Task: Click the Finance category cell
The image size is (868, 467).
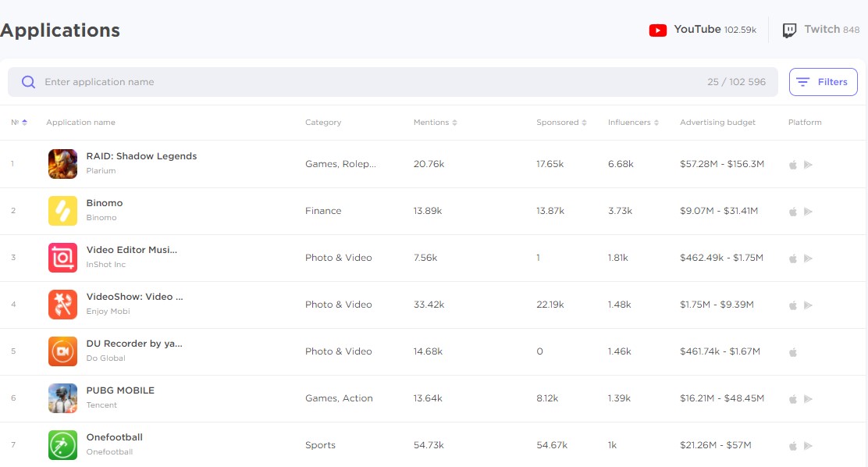Action: 323,211
